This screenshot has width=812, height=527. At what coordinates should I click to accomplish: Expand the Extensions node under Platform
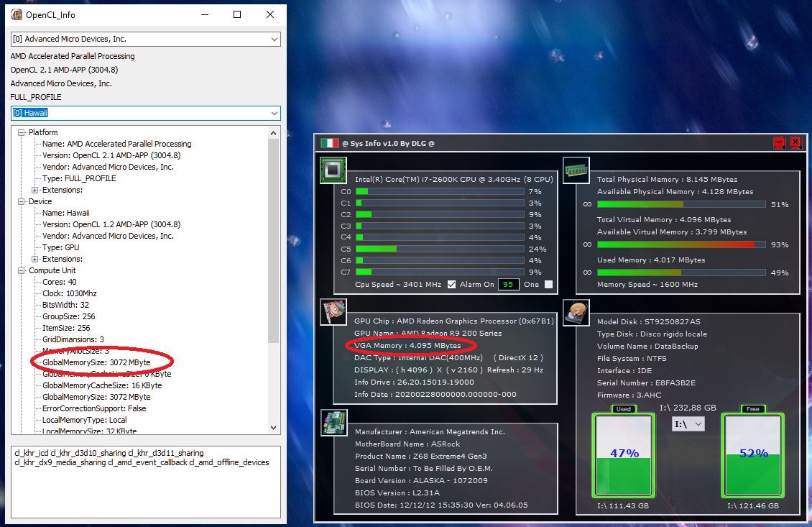(34, 191)
